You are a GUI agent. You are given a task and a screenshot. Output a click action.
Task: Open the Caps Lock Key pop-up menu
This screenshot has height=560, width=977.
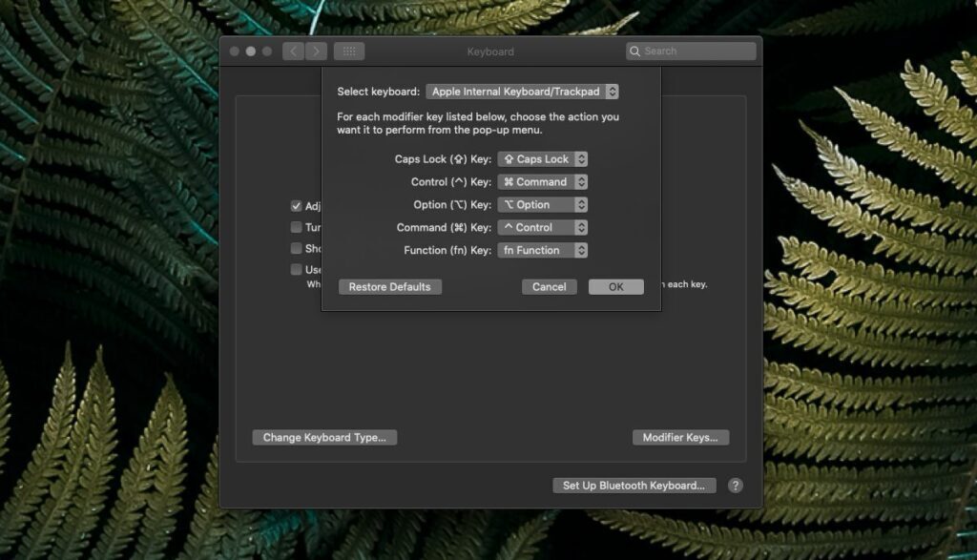(542, 158)
